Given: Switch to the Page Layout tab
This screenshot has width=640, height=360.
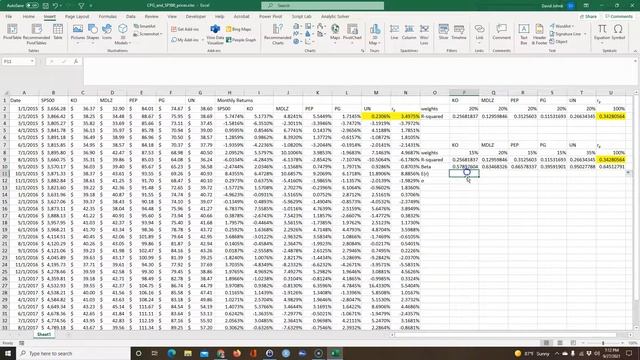Looking at the screenshot, I should click(77, 16).
